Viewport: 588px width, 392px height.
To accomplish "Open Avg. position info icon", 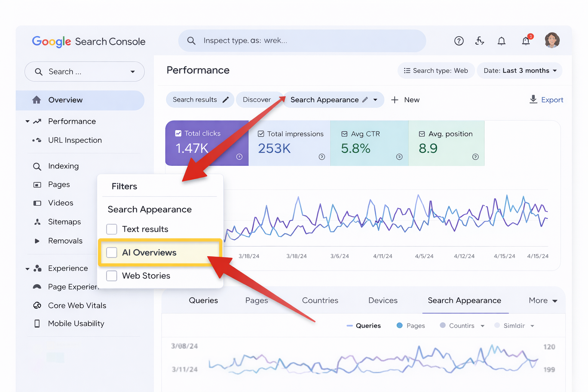I will [x=475, y=157].
